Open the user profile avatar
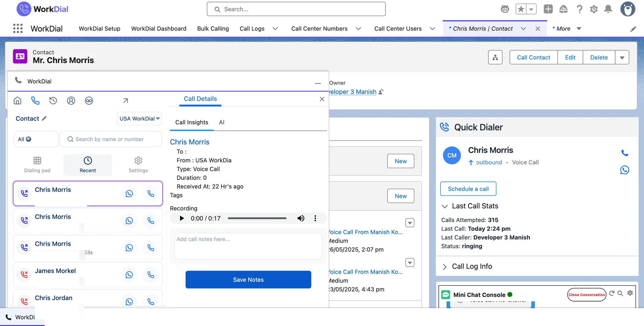 point(628,9)
